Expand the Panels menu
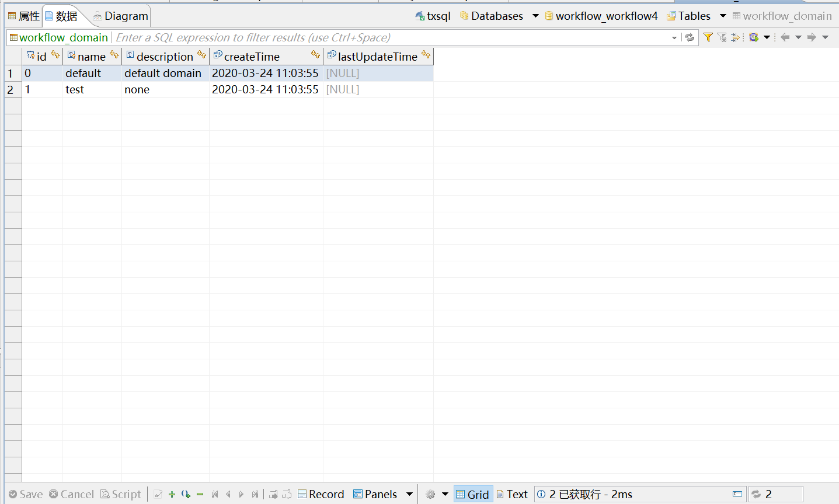The height and width of the screenshot is (504, 839). click(382, 494)
